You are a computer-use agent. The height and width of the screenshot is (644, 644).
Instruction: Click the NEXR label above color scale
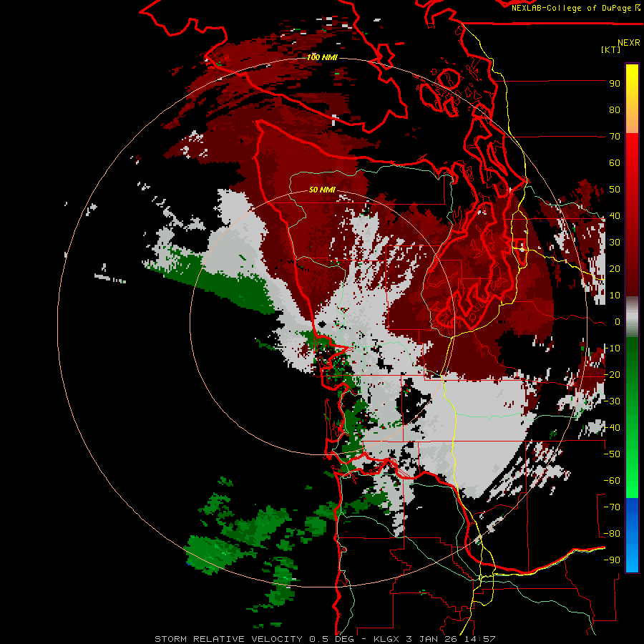tap(629, 43)
